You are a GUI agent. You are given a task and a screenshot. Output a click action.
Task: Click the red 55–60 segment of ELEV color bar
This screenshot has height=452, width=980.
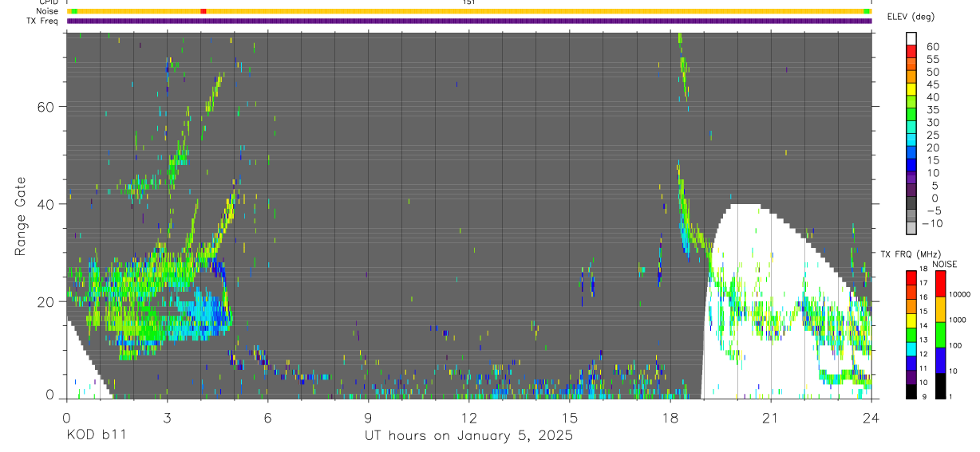pos(911,53)
